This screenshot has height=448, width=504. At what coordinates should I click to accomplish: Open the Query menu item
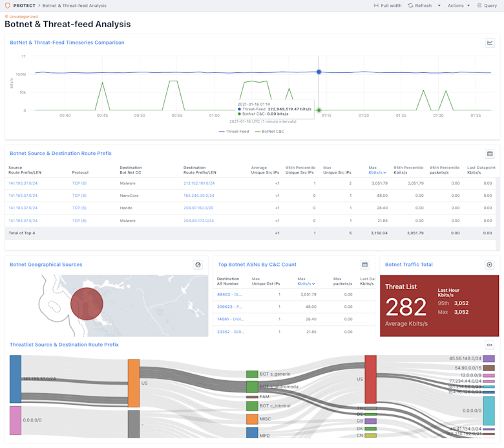tap(487, 5)
